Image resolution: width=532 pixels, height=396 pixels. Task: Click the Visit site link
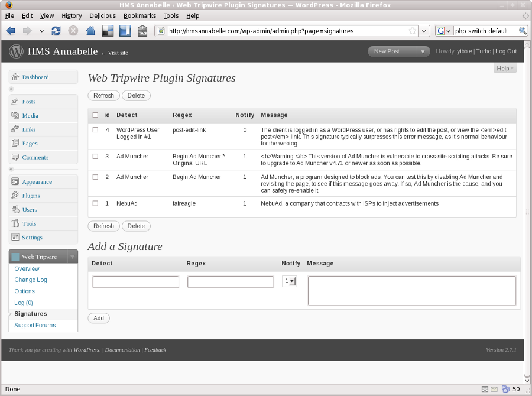click(x=118, y=53)
